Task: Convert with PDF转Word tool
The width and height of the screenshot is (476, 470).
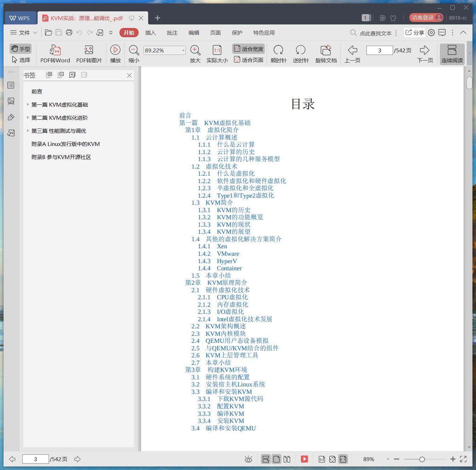Action: coord(55,54)
